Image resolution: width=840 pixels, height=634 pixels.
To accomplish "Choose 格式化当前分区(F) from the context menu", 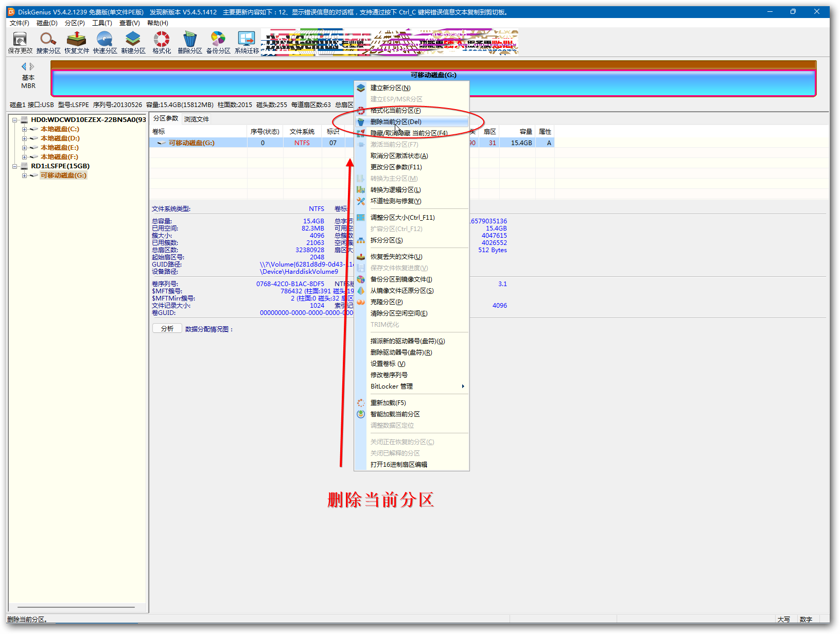I will [412, 111].
